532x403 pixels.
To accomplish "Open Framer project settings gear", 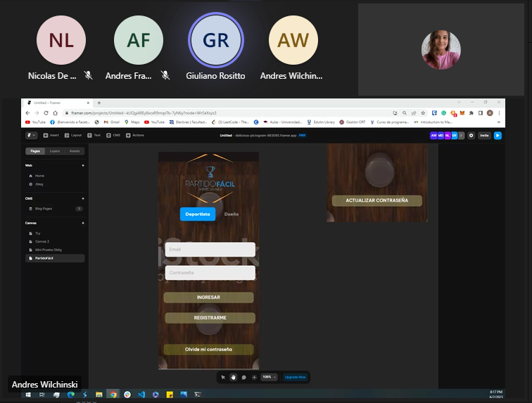I will pyautogui.click(x=471, y=135).
